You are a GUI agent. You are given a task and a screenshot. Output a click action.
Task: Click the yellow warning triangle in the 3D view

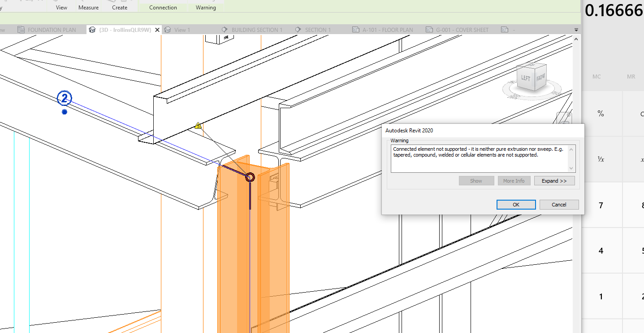(x=198, y=125)
